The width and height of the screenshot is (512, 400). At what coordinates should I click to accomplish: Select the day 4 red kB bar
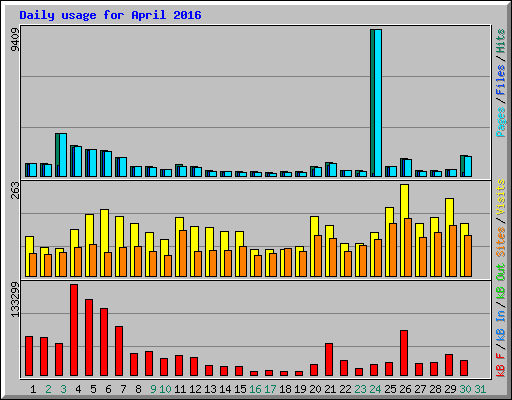click(74, 330)
